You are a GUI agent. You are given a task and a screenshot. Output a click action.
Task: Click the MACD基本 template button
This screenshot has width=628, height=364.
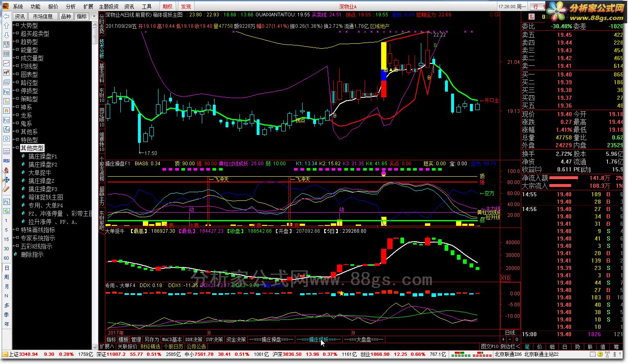point(172,339)
